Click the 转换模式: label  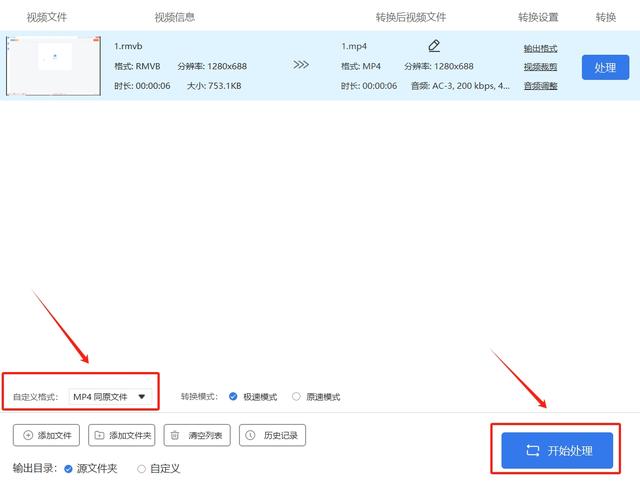click(x=199, y=397)
